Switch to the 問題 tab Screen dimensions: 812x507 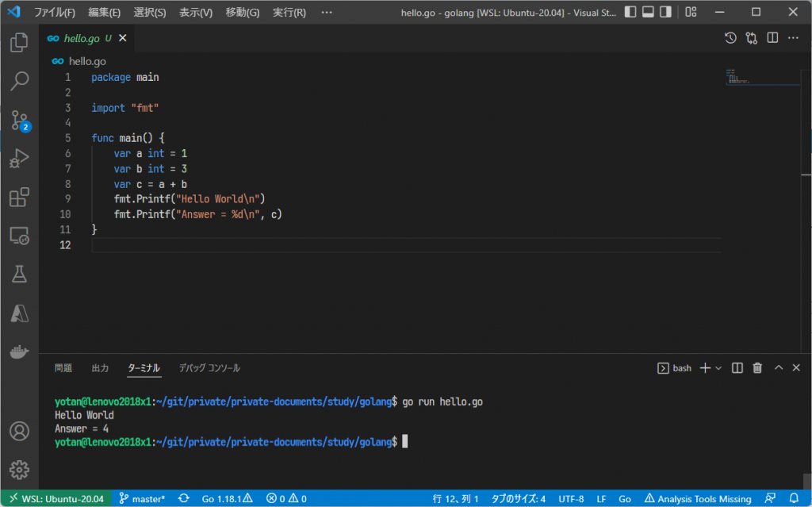[63, 368]
